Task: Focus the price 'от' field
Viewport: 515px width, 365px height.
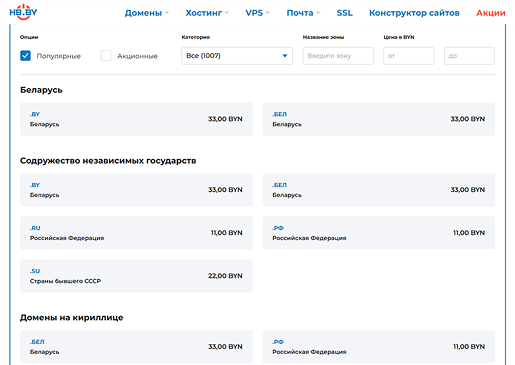Action: click(x=409, y=56)
